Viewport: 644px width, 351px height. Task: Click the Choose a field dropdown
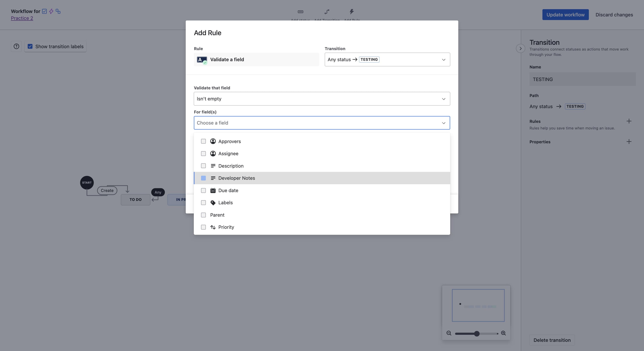322,123
